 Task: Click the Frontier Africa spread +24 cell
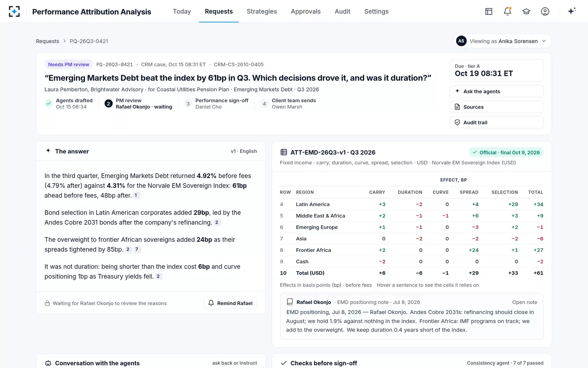474,250
